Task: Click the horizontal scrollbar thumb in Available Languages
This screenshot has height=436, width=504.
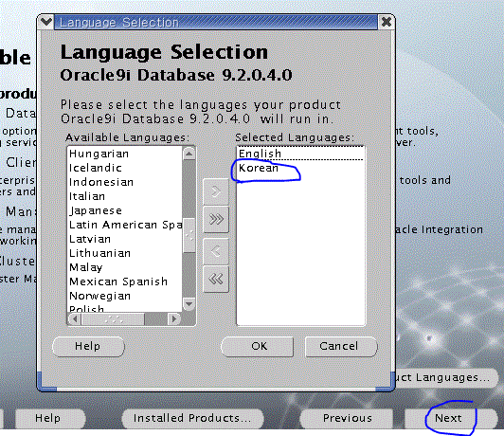Action: (113, 319)
